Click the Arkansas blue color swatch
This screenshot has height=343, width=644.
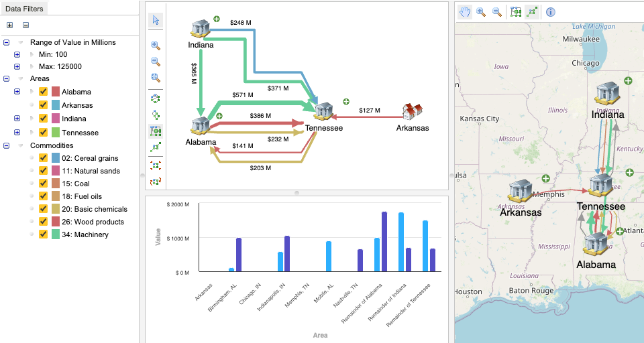[56, 105]
